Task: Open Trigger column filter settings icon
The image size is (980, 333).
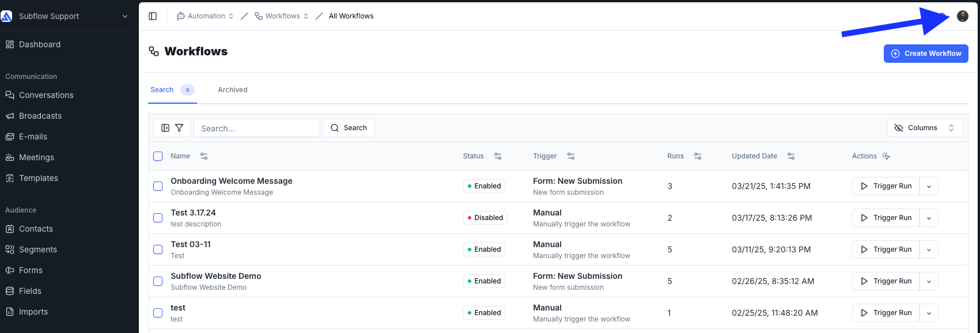Action: click(571, 156)
